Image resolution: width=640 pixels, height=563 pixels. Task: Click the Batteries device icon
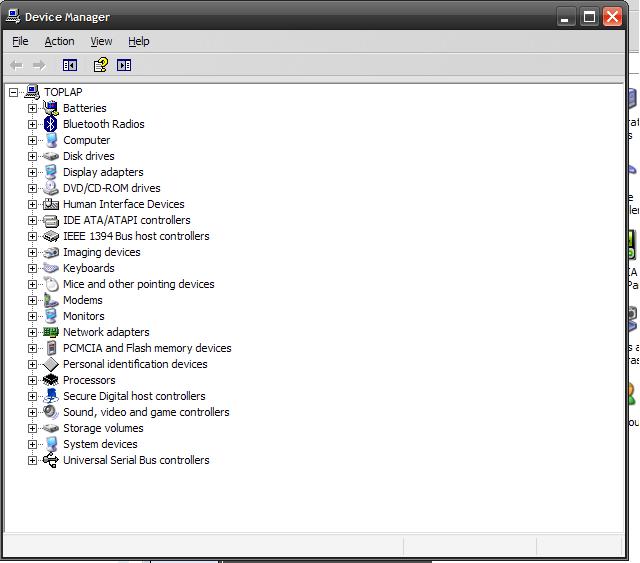pyautogui.click(x=51, y=108)
